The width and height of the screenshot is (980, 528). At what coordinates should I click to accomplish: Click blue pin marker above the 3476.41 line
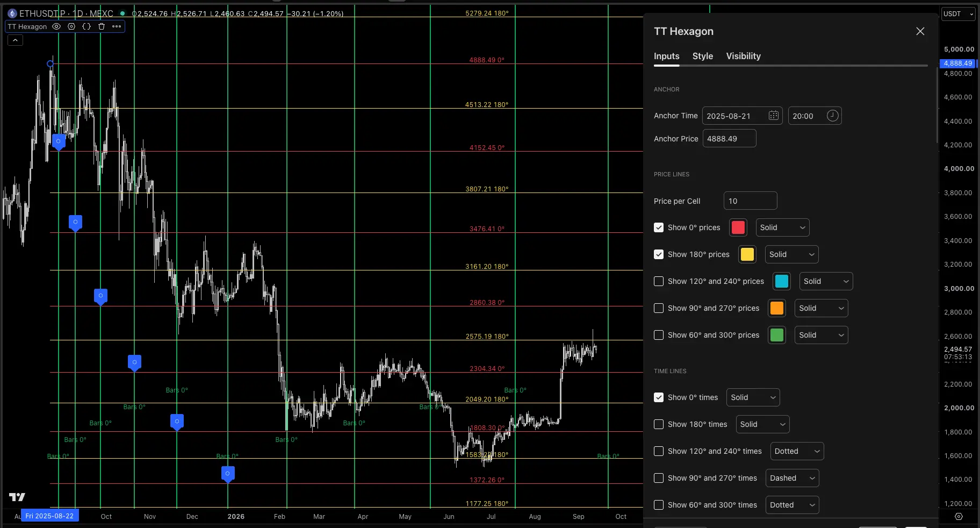[x=76, y=223]
